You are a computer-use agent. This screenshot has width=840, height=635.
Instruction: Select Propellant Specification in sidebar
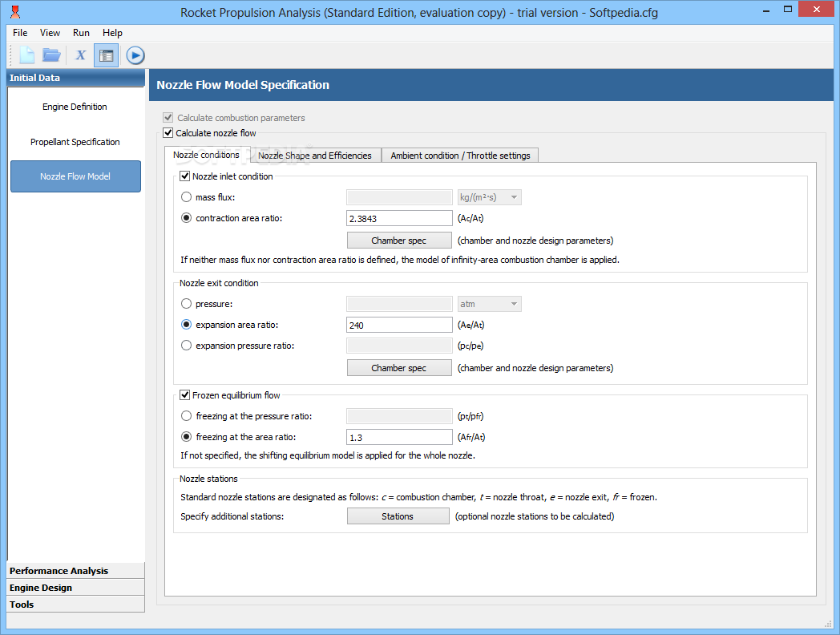click(x=75, y=141)
